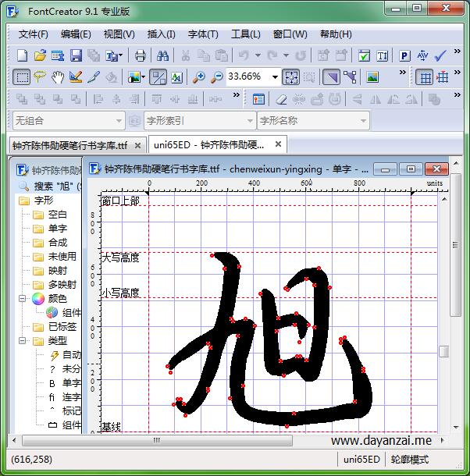The height and width of the screenshot is (476, 470).
Task: Click the Test font TI icon
Action: click(x=383, y=55)
